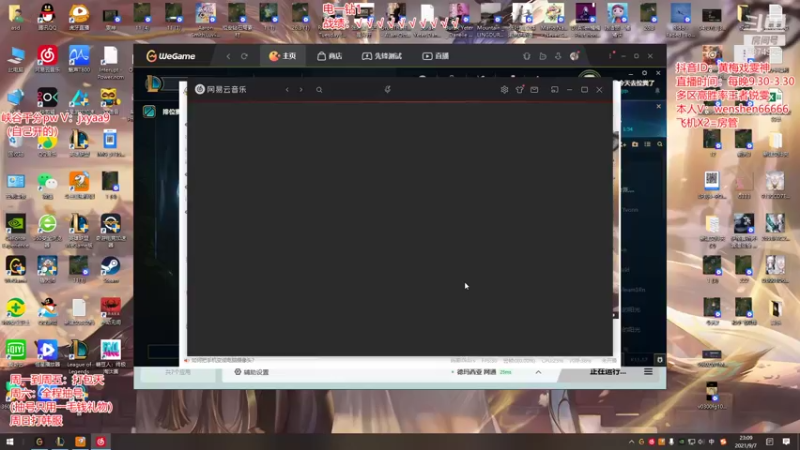Open WeGame 先锋测试 tab
Screen dimensions: 800x450
point(382,56)
